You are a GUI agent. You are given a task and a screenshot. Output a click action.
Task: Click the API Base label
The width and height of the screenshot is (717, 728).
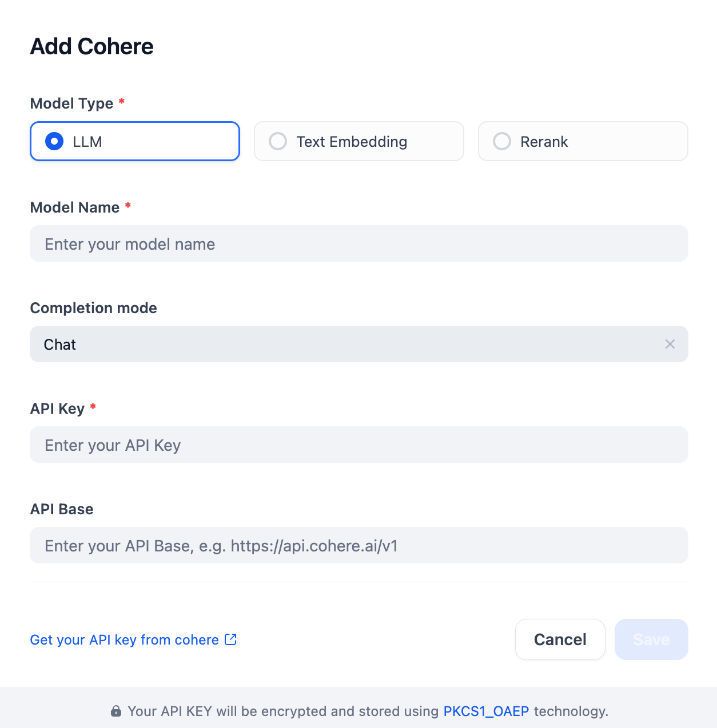pyautogui.click(x=62, y=509)
